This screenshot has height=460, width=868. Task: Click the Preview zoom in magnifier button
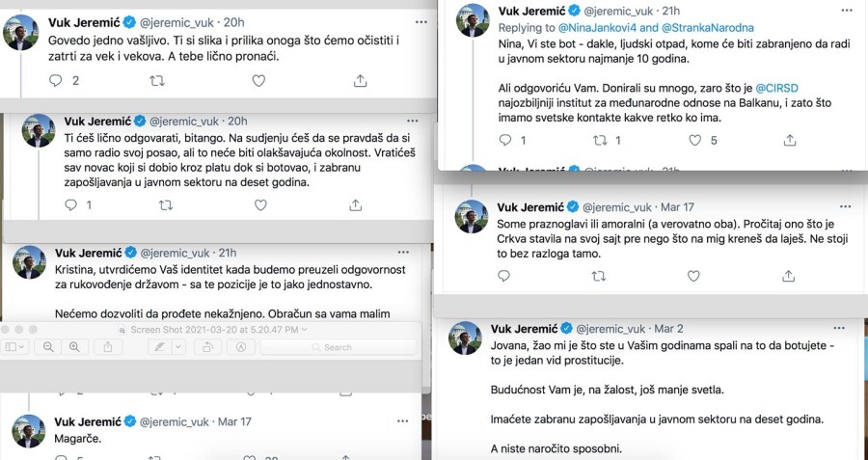point(75,346)
